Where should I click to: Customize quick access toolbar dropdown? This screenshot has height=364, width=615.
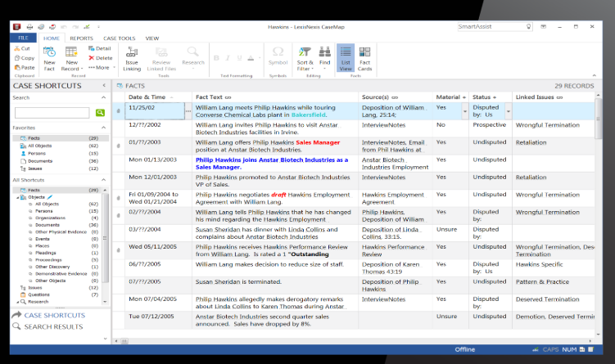coord(98,27)
